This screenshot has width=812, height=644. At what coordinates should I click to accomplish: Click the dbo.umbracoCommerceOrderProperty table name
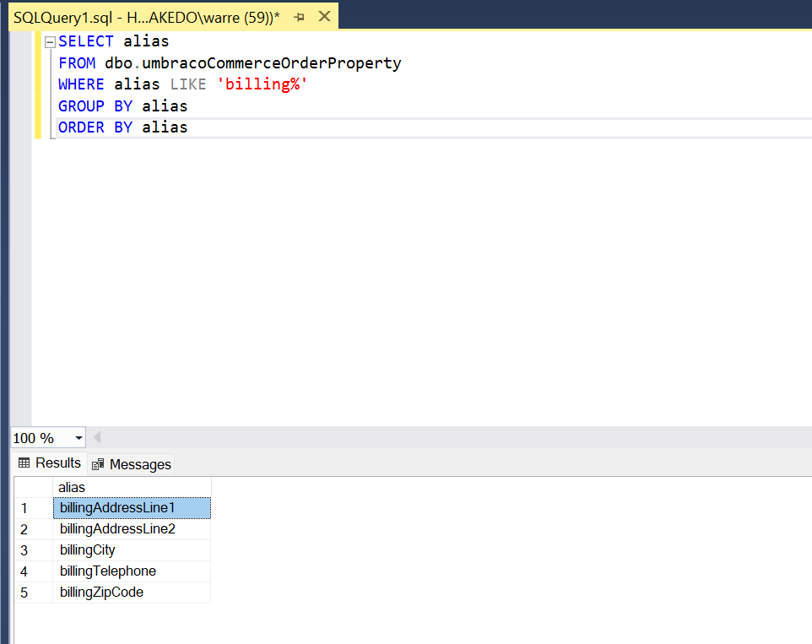pos(252,63)
